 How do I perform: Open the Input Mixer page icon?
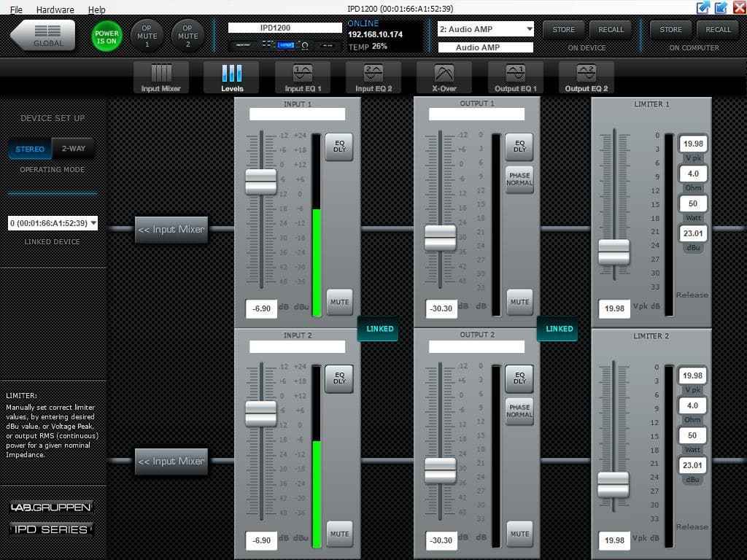[161, 77]
